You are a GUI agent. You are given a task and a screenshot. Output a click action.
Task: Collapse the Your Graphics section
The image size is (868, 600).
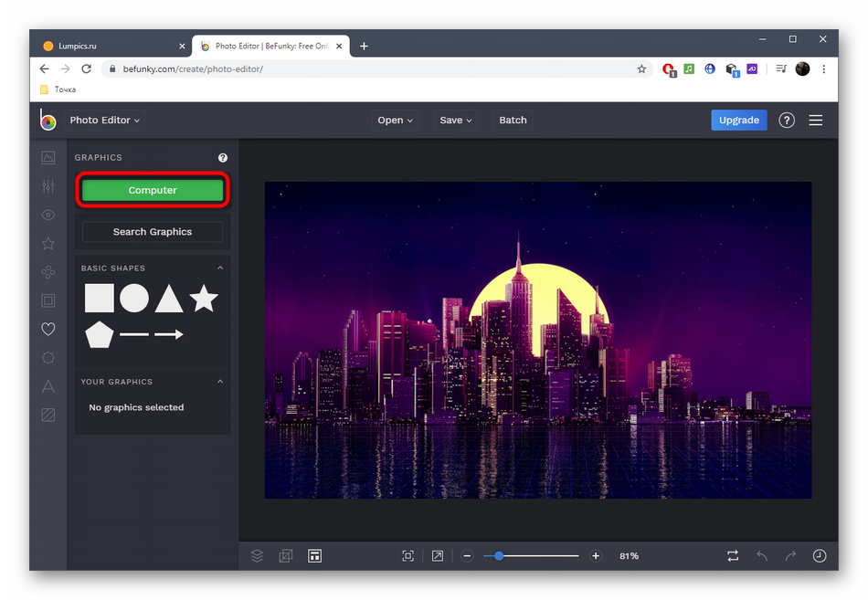point(220,382)
